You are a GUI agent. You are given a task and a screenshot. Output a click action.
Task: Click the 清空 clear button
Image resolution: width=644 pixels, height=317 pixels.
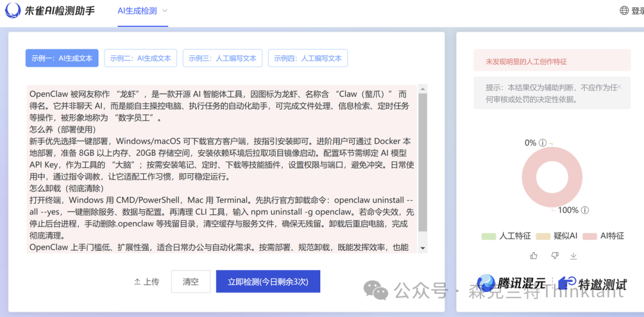click(x=191, y=282)
